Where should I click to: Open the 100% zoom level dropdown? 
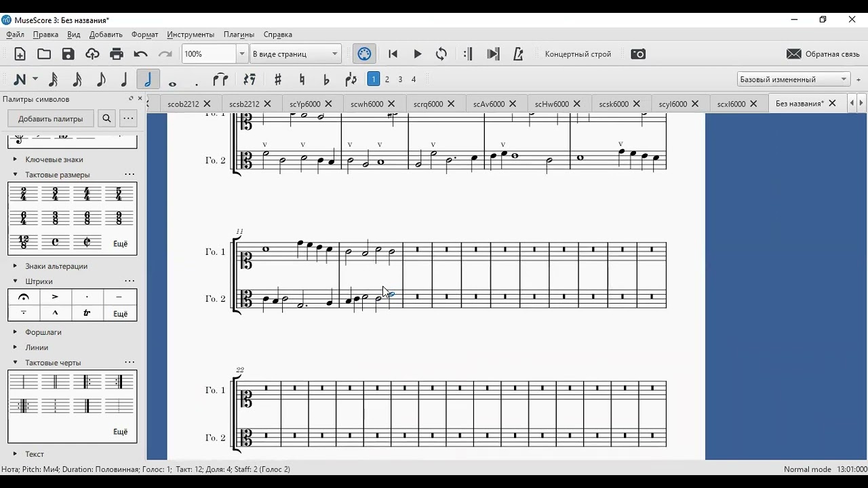click(241, 54)
